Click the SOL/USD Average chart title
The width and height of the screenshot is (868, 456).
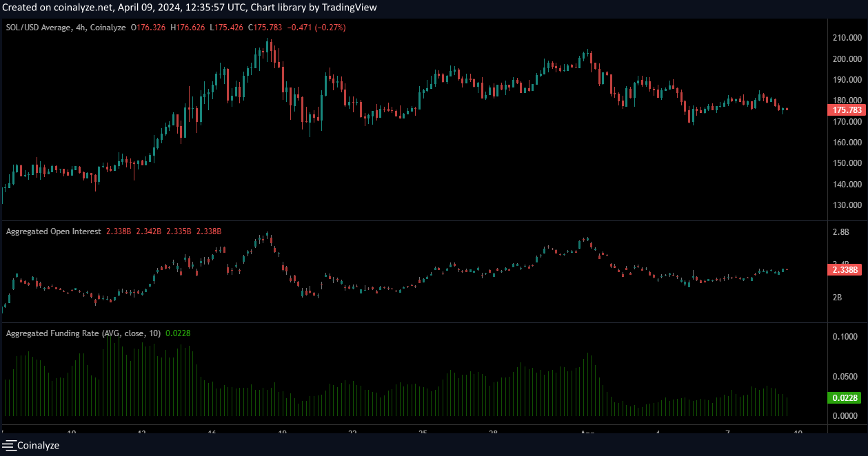click(x=65, y=28)
